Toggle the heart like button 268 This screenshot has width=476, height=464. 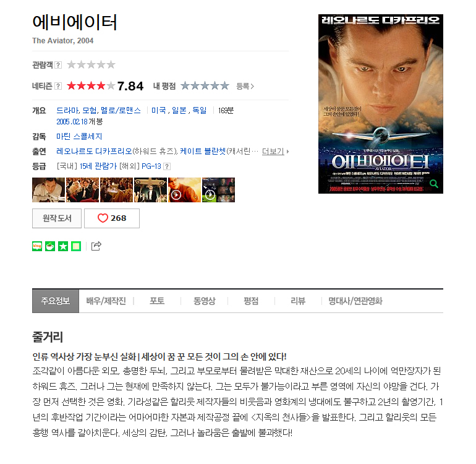coord(112,218)
